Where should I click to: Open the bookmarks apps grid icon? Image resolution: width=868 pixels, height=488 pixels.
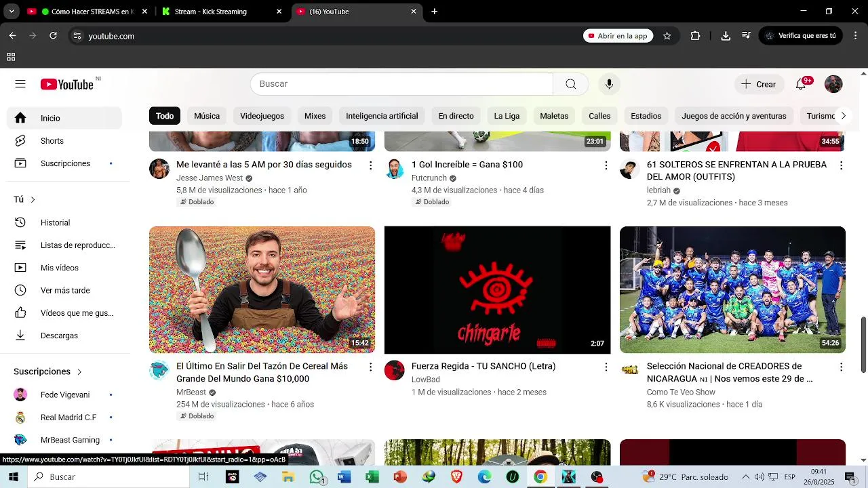[11, 57]
